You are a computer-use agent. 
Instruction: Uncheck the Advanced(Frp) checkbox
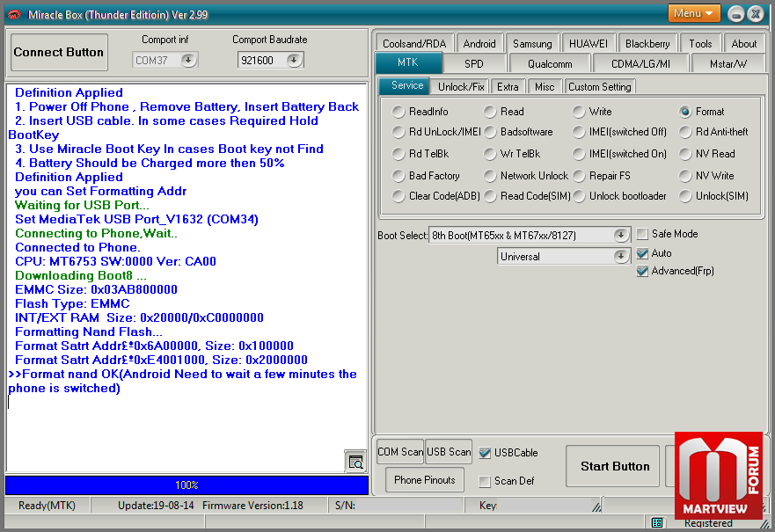tap(643, 271)
